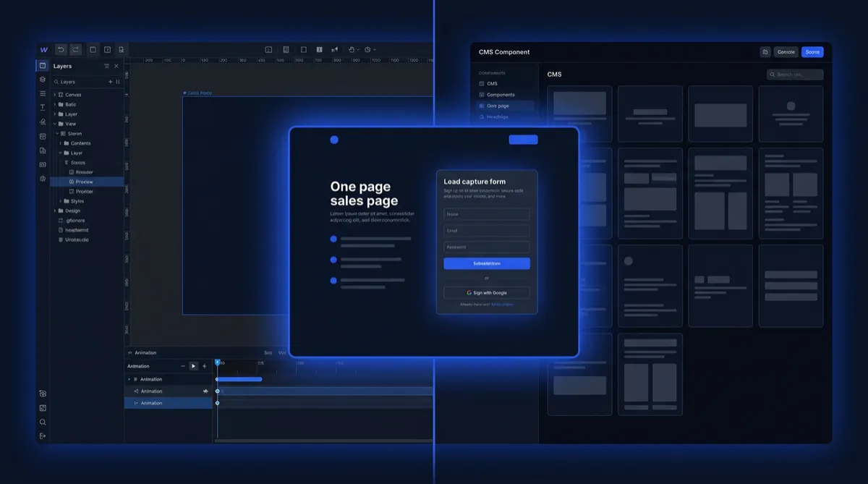Toggle the pin icon on the Animation row
The width and height of the screenshot is (868, 484).
(205, 391)
